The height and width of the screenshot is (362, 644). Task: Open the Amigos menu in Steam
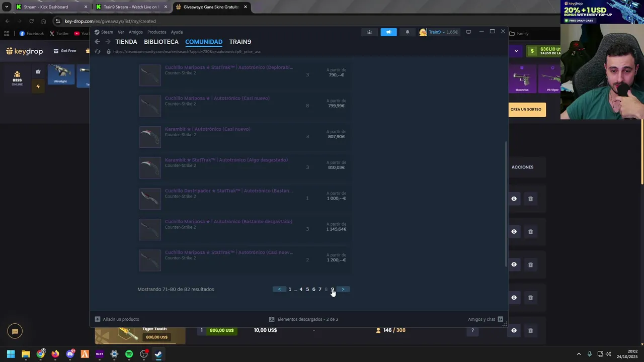pyautogui.click(x=136, y=32)
